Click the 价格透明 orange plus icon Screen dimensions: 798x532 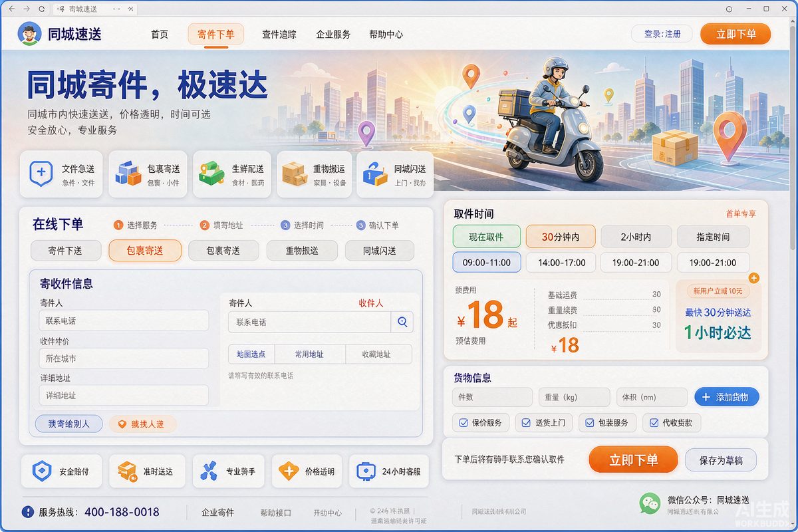(x=289, y=471)
